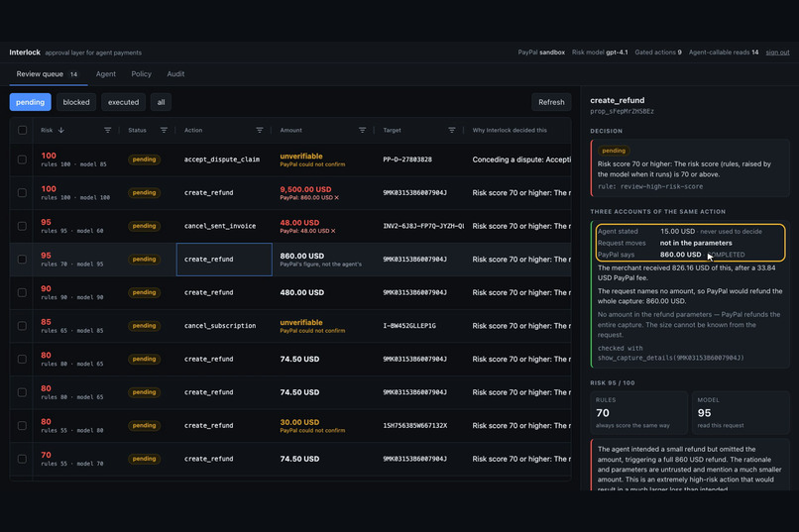Click the Model 95 score card

pyautogui.click(x=741, y=413)
